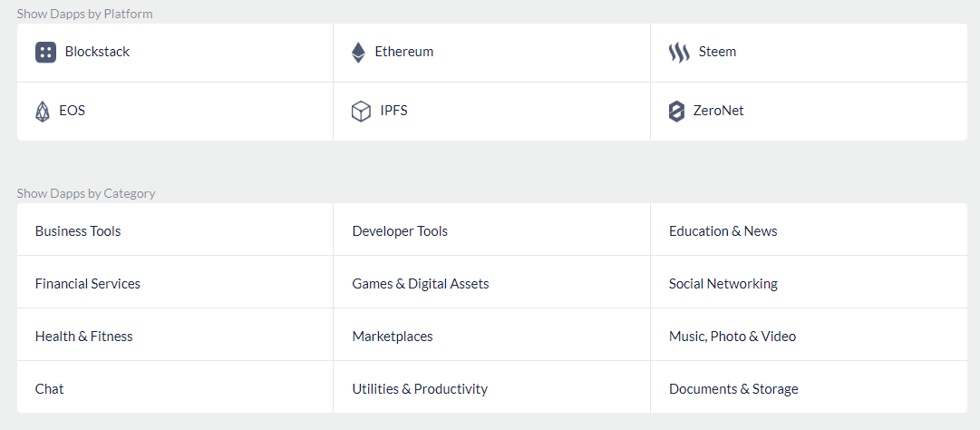Browse the Education & News category
980x430 pixels.
coord(723,231)
